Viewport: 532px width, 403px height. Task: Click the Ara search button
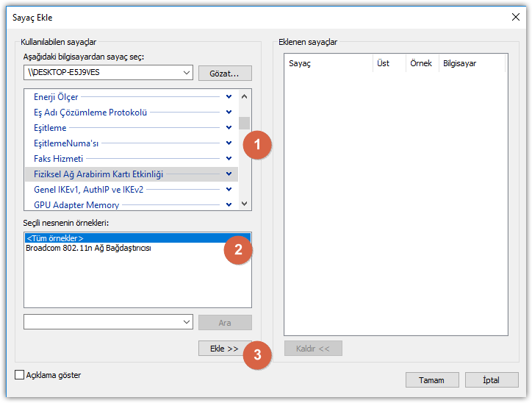[x=225, y=323]
